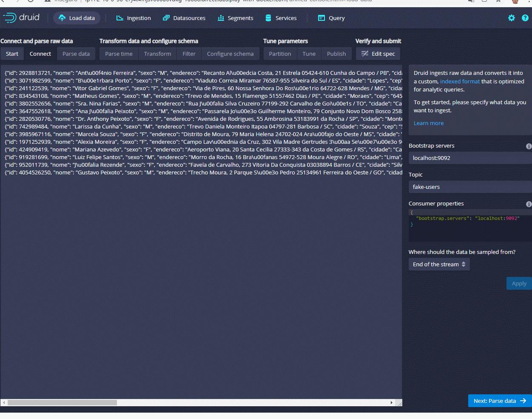Open the End of the stream dropdown

point(439,264)
